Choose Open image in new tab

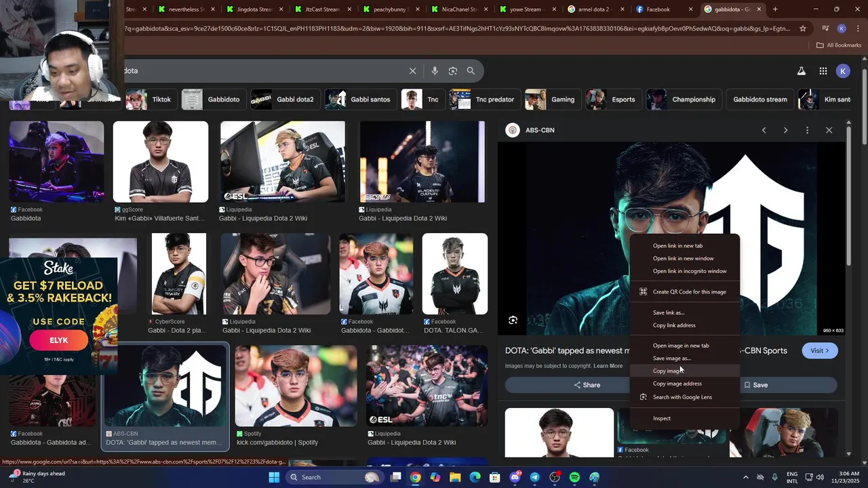click(685, 346)
